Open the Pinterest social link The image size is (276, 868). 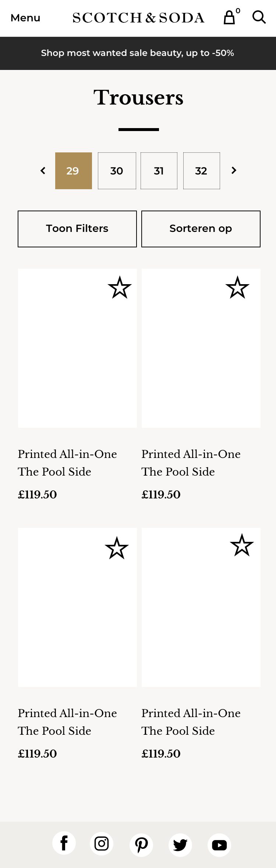click(141, 845)
